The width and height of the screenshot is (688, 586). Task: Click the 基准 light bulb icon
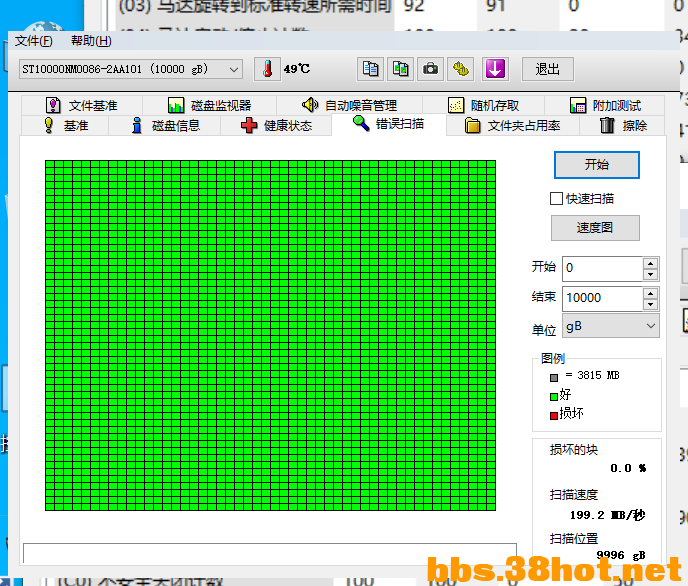[x=49, y=125]
